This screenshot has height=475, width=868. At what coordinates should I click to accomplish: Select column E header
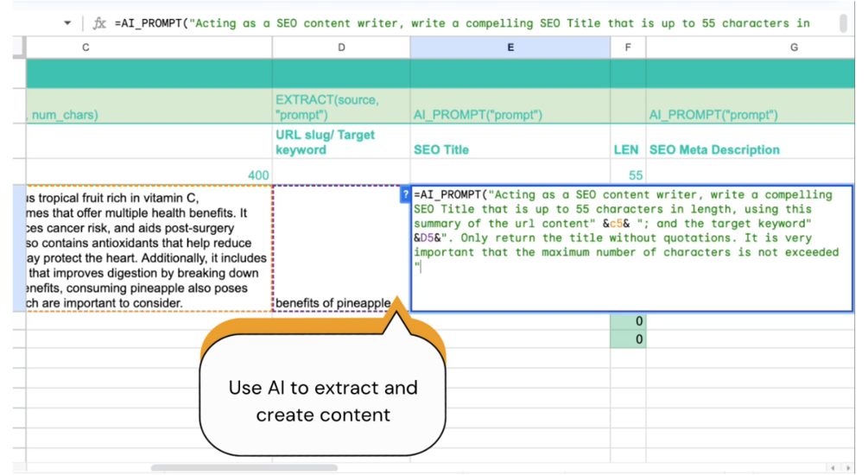pos(510,47)
